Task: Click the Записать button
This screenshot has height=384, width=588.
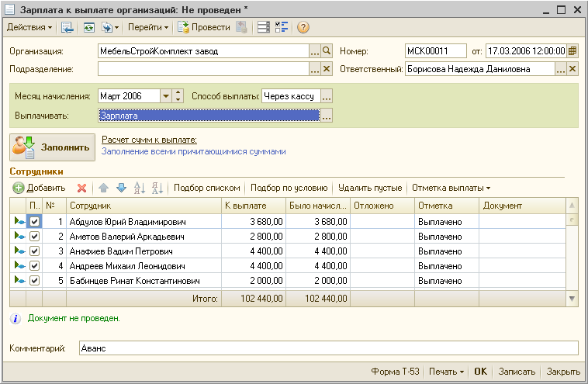Action: pyautogui.click(x=517, y=372)
